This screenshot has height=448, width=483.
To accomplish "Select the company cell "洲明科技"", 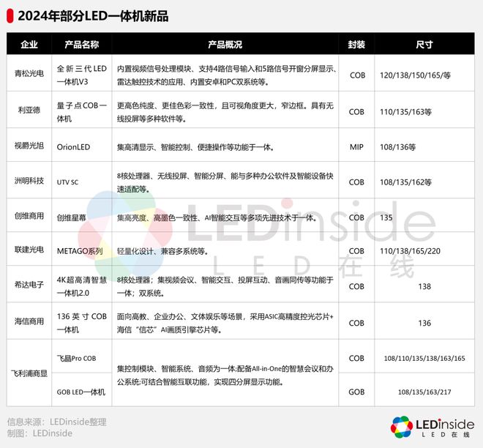I will click(29, 181).
